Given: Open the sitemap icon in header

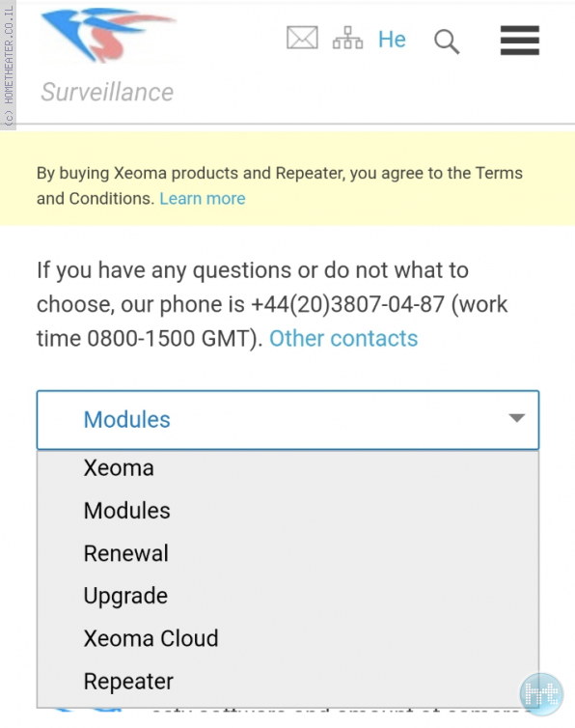Looking at the screenshot, I should click(x=347, y=38).
